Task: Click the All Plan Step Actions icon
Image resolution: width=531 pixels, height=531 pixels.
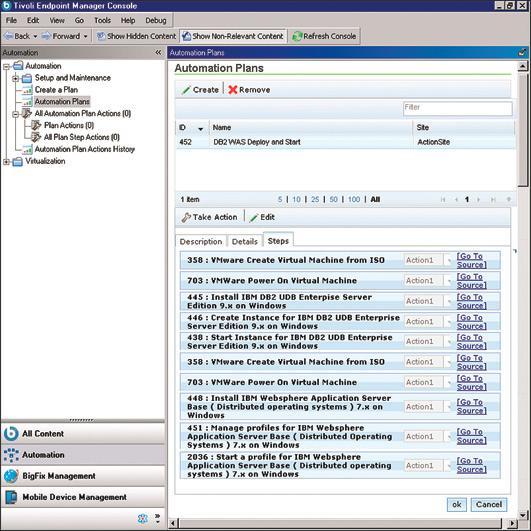Action: click(36, 137)
